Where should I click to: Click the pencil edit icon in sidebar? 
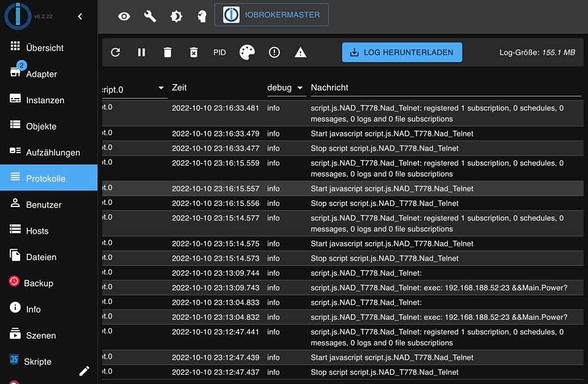85,371
